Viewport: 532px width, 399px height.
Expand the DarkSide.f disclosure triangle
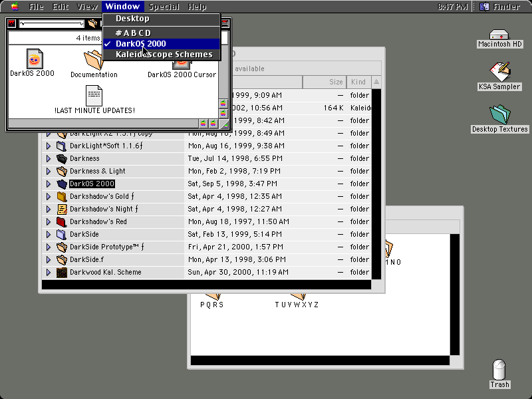(x=48, y=259)
